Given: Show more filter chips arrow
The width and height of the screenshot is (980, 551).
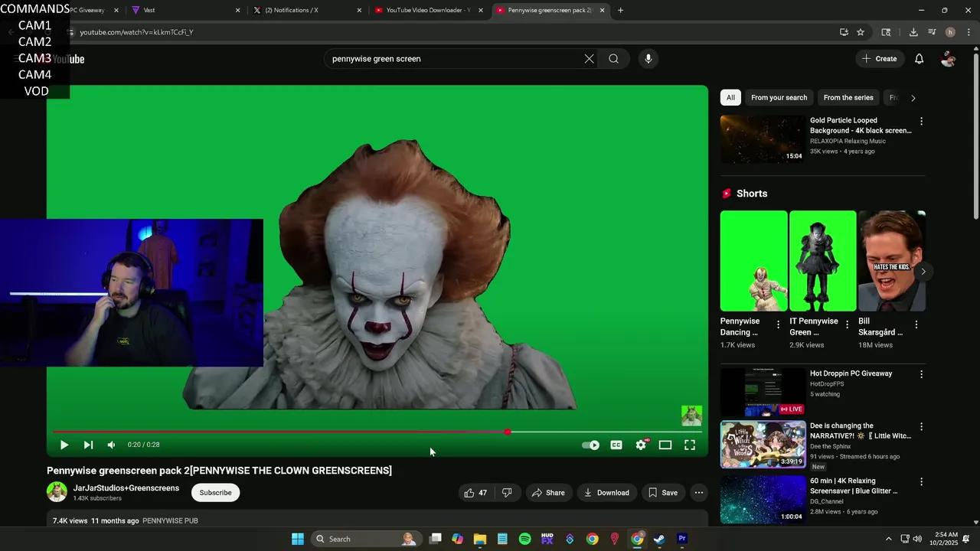Looking at the screenshot, I should 913,98.
